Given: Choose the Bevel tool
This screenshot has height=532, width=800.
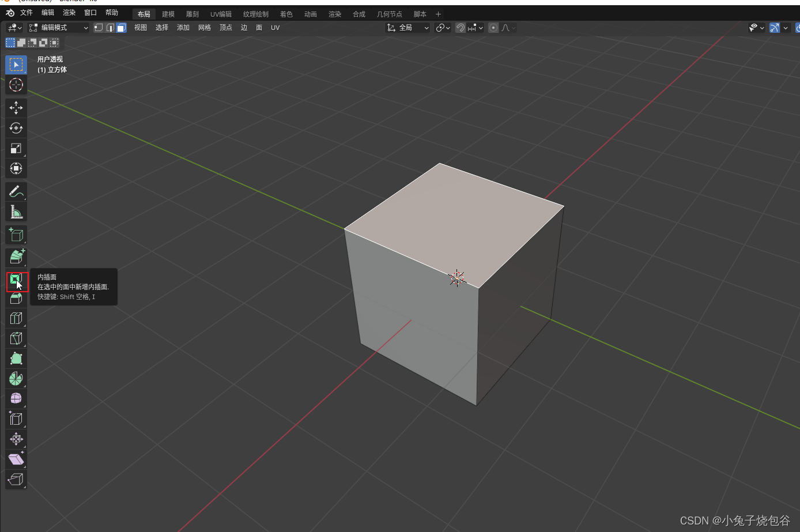Looking at the screenshot, I should pos(16,299).
